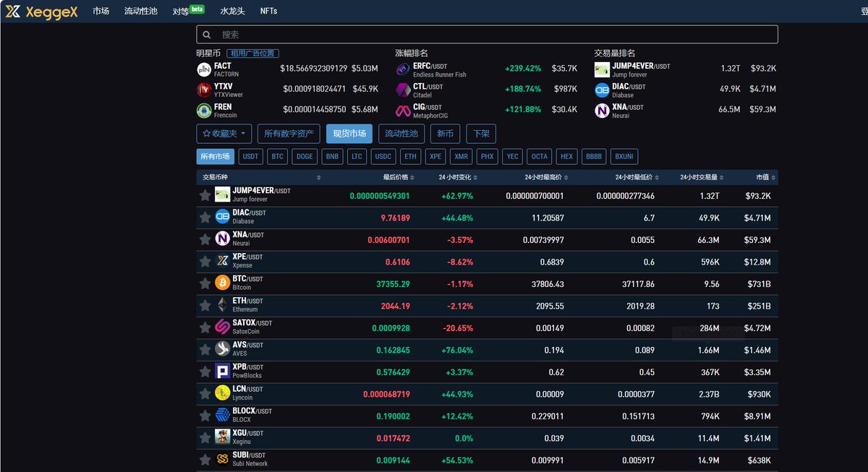Click the Subi Network logo
The width and height of the screenshot is (868, 472).
(222, 459)
